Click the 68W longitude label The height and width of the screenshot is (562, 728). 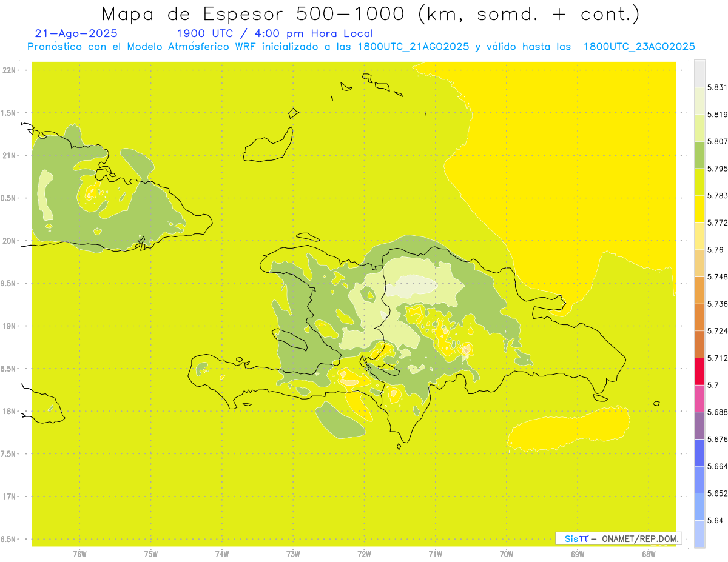click(x=649, y=554)
